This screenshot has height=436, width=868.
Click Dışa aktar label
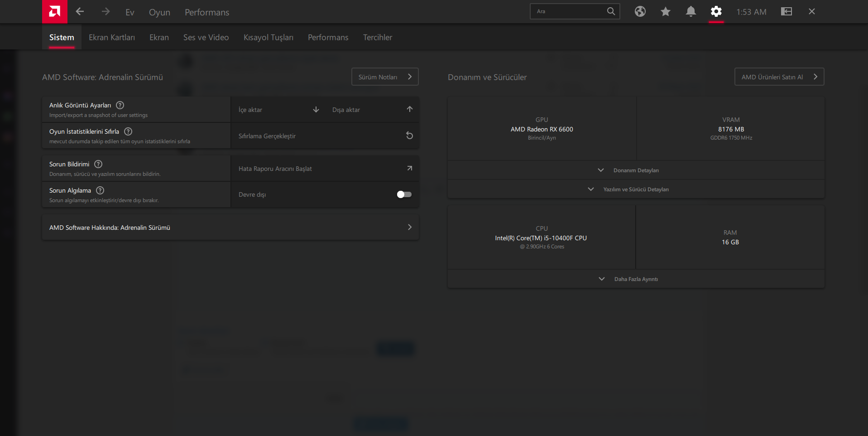tap(346, 110)
